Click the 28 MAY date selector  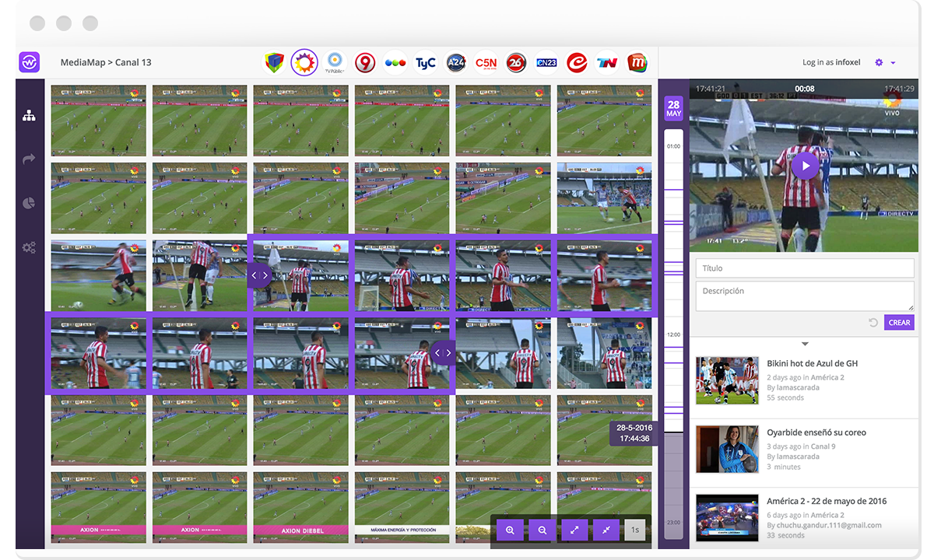coord(673,108)
